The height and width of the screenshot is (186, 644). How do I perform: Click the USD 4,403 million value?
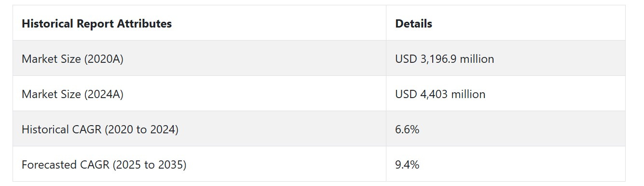pyautogui.click(x=440, y=94)
